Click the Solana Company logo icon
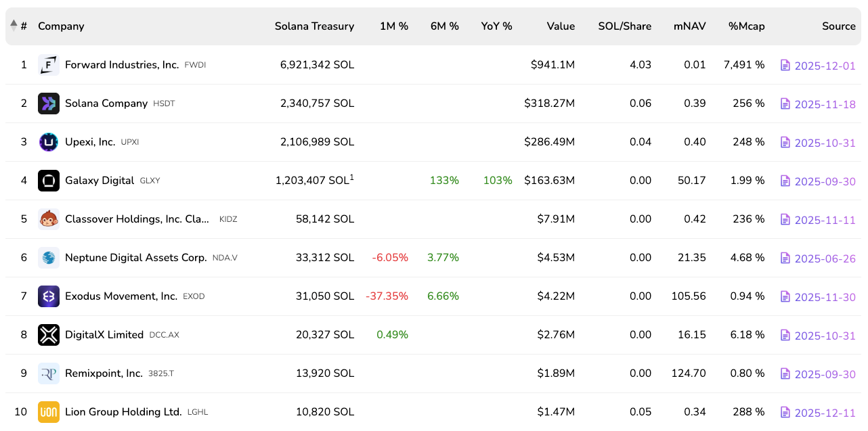 click(49, 104)
